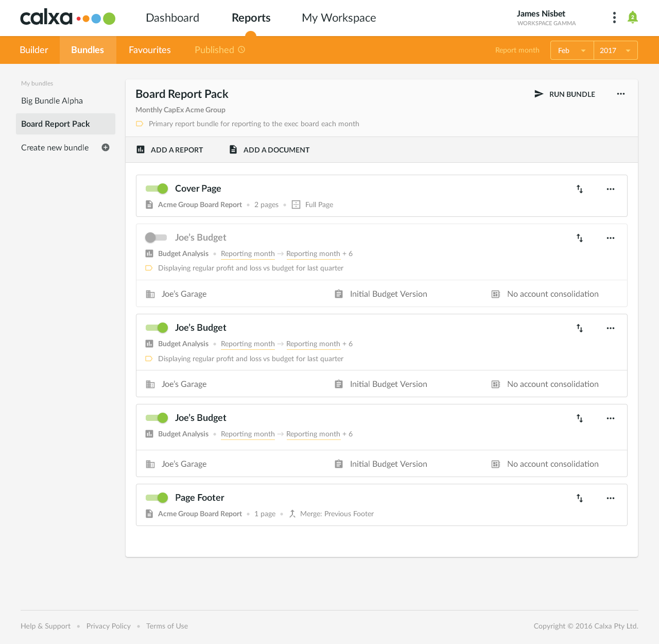Open the vertical three-dot user menu
Image resolution: width=659 pixels, height=644 pixels.
tap(614, 18)
